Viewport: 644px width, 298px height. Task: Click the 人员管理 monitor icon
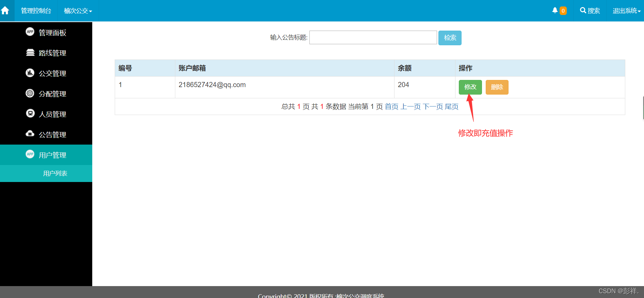[x=30, y=113]
